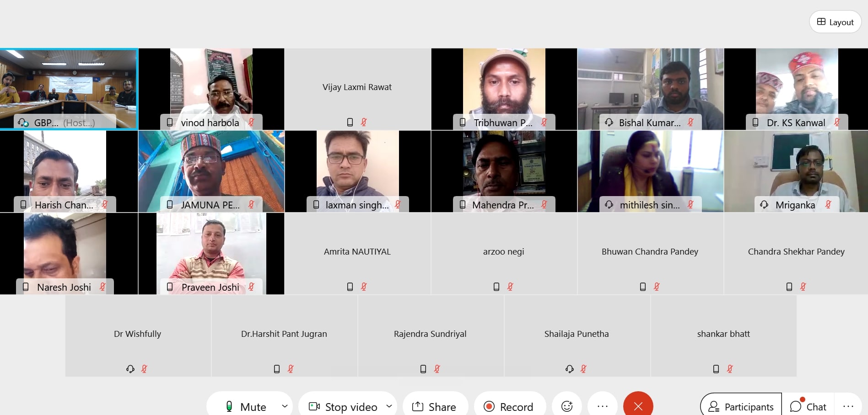
Task: Click the muted mic icon on shankar bhatt tile
Action: (730, 369)
